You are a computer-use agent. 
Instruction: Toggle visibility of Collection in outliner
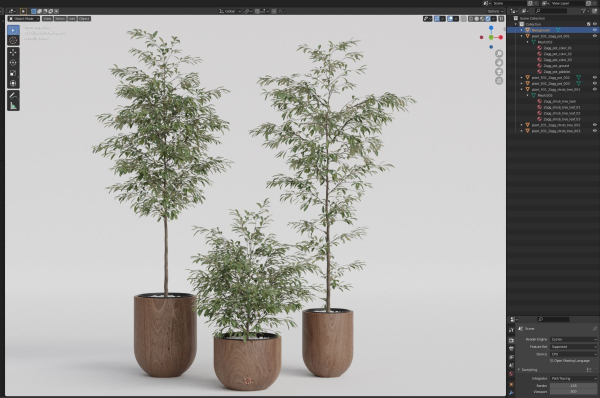(595, 24)
